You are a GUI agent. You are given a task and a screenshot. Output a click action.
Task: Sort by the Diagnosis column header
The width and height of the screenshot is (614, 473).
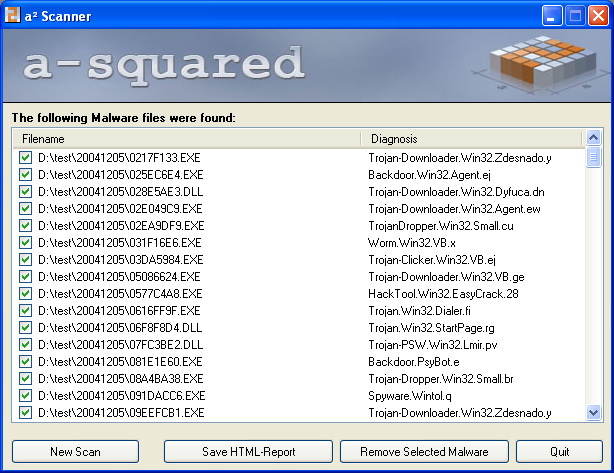click(471, 139)
